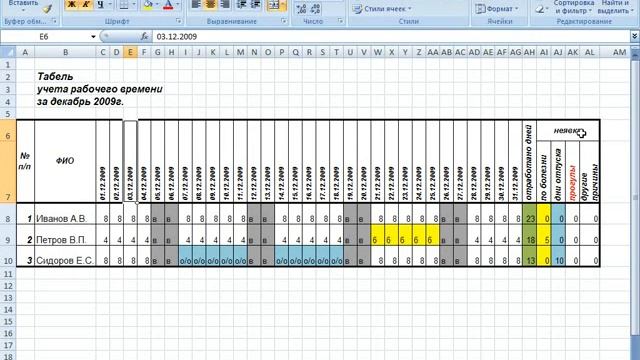Select row 15 header
This screenshot has height=360, width=640.
point(8,322)
